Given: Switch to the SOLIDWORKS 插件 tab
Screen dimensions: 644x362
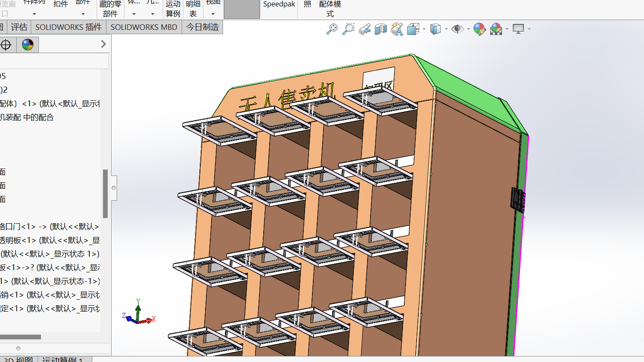Looking at the screenshot, I should click(68, 27).
